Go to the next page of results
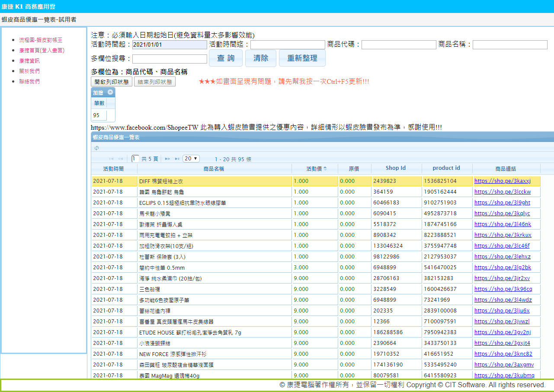554x392 pixels. [x=167, y=159]
